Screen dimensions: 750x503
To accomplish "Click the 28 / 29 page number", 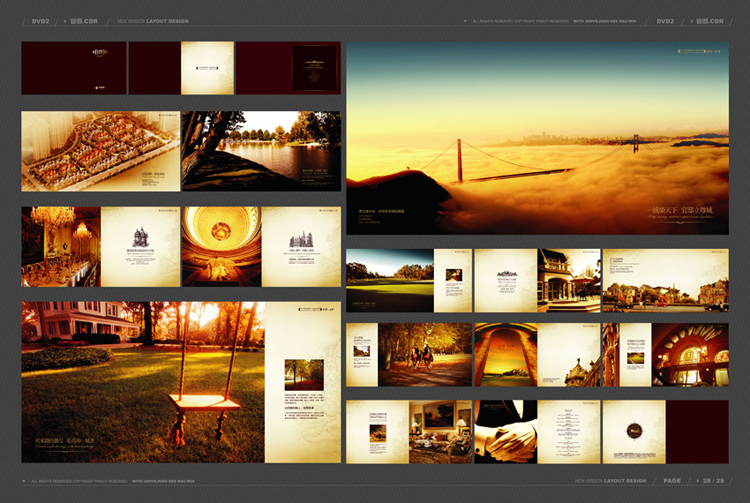I will [714, 481].
